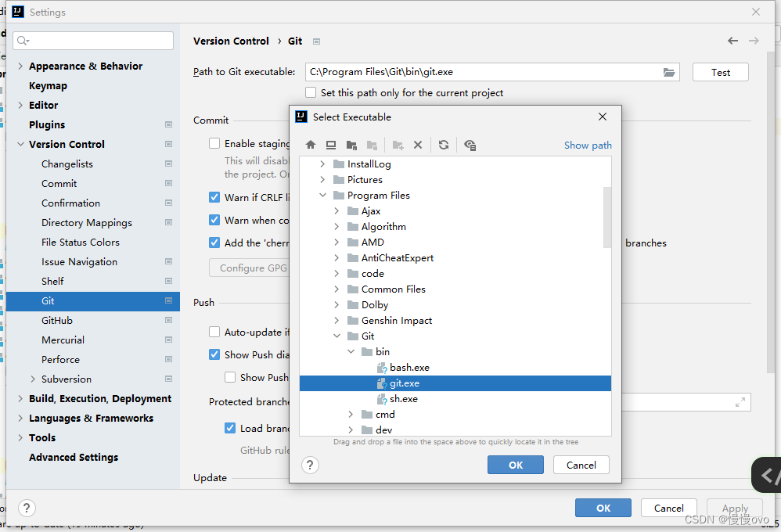Click project-level marker beside Changelists

click(169, 164)
